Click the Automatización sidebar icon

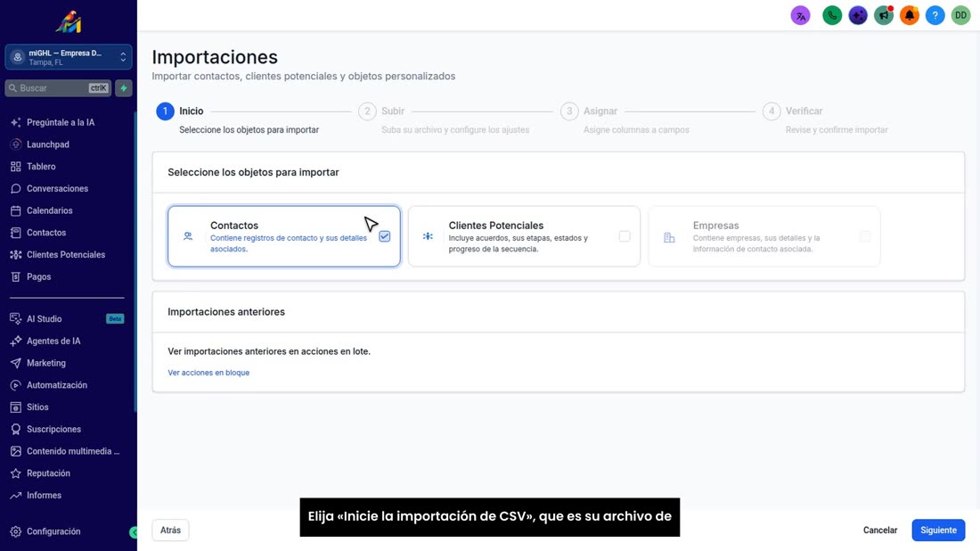click(16, 385)
